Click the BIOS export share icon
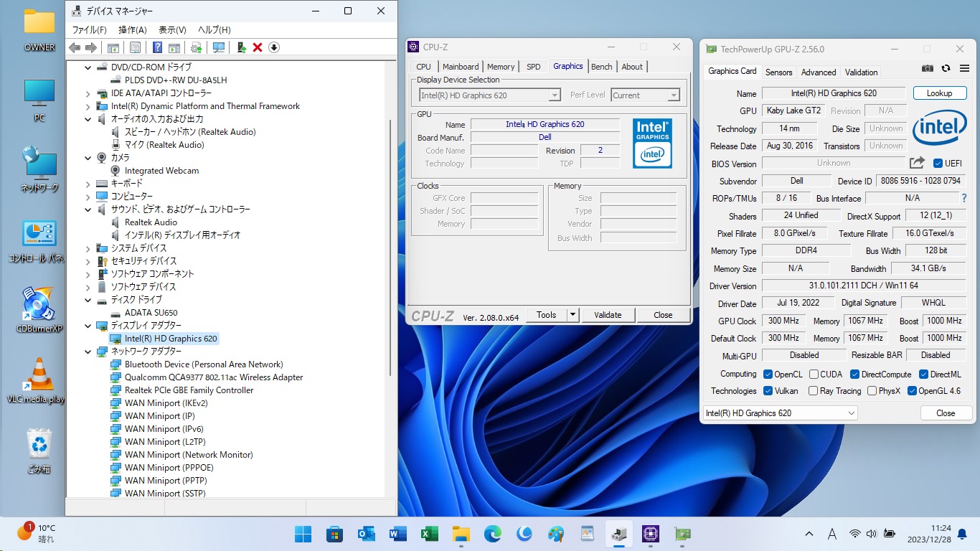 point(917,163)
